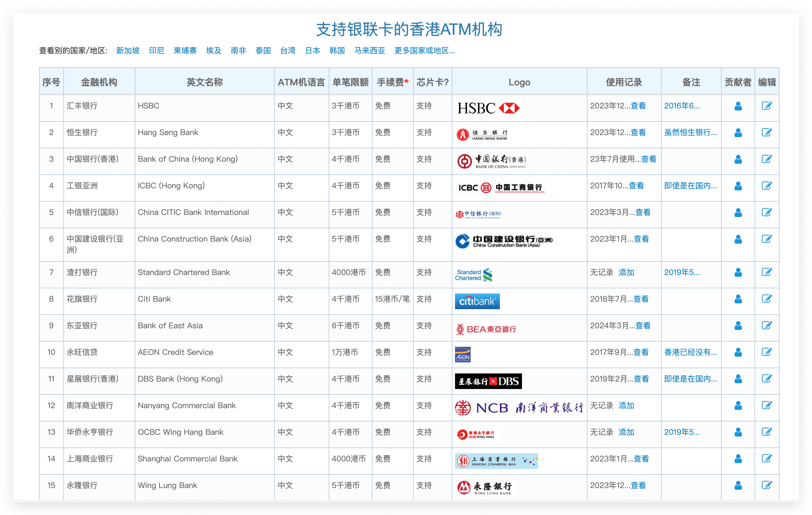Viewport: 812px width, 515px height.
Task: Edit the AEON Credit Service row
Action: click(767, 352)
